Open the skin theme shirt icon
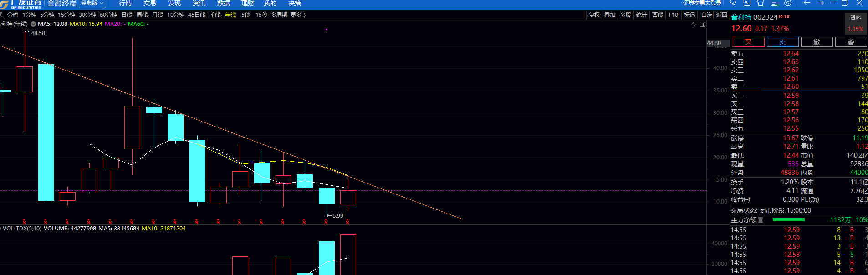This screenshot has height=275, width=868. pos(761,3)
